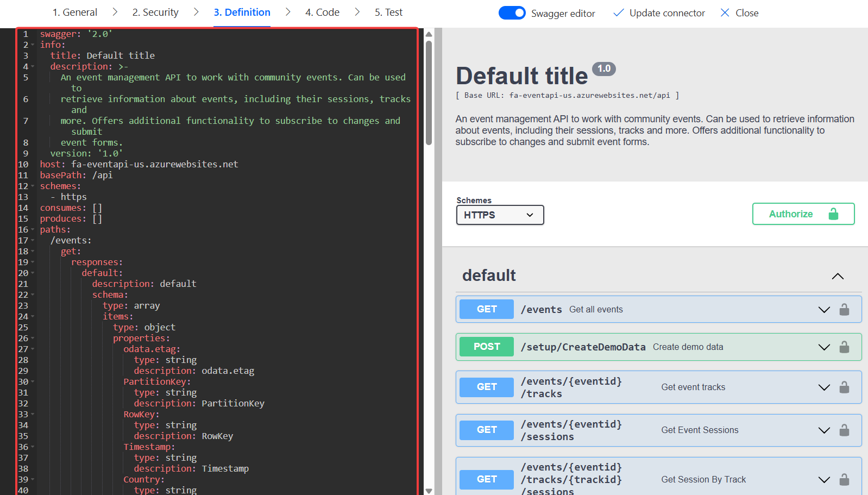Open the 2. Security tab
The image size is (868, 495).
click(155, 12)
